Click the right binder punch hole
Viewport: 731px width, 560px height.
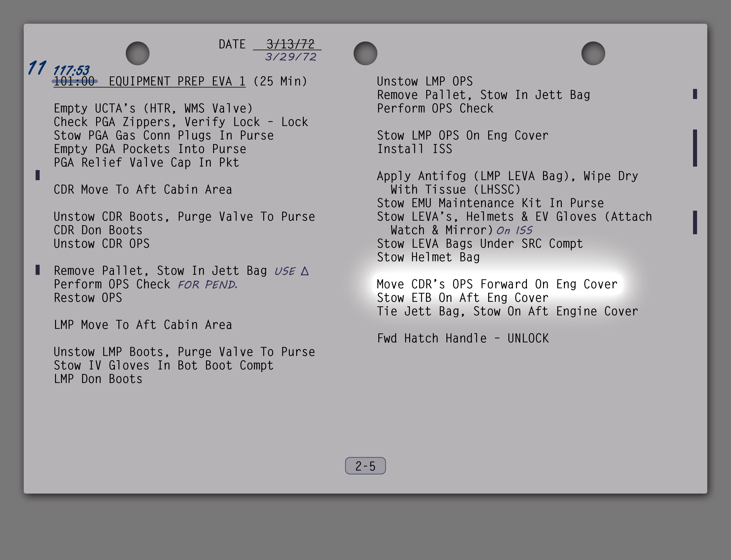pos(593,53)
